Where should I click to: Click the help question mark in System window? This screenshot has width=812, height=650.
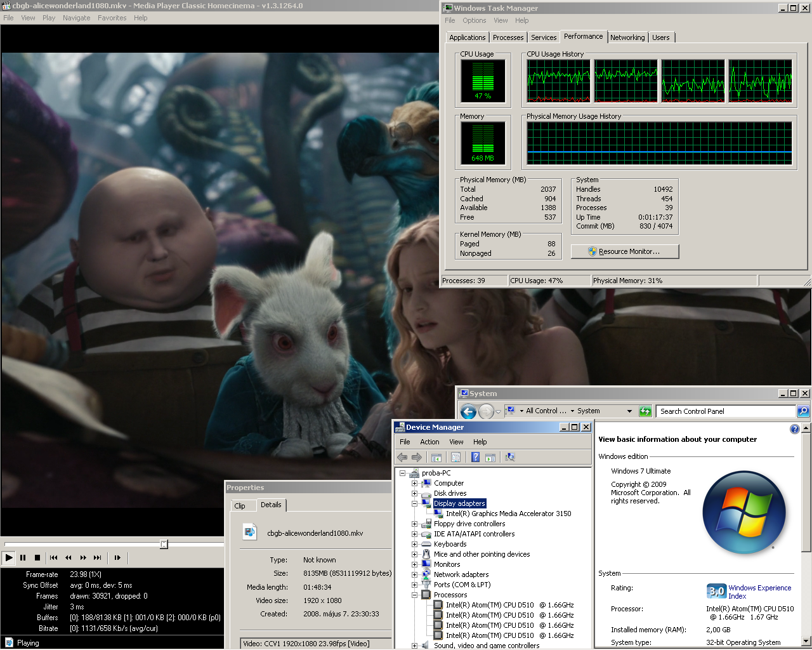click(795, 429)
